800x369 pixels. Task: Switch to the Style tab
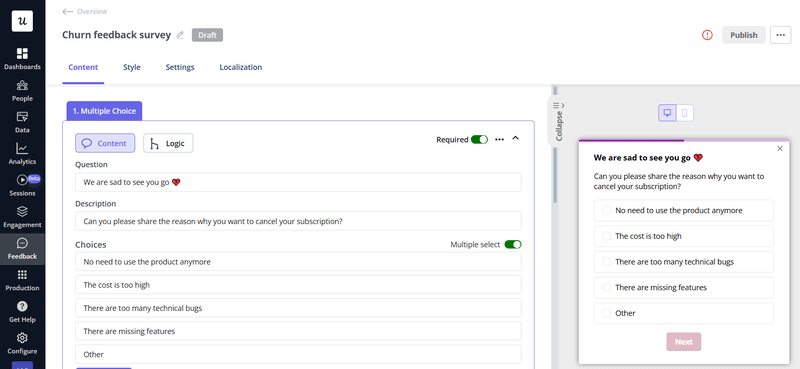point(132,67)
